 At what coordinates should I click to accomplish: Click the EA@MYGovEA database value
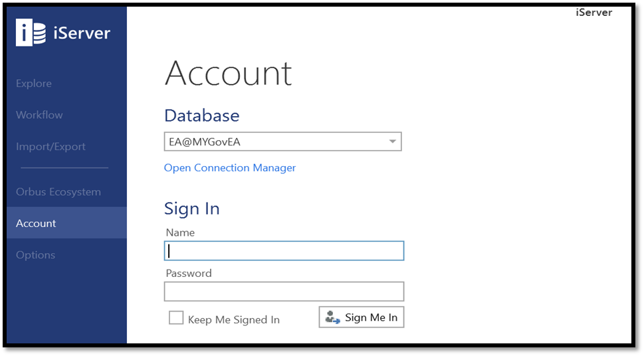point(205,142)
